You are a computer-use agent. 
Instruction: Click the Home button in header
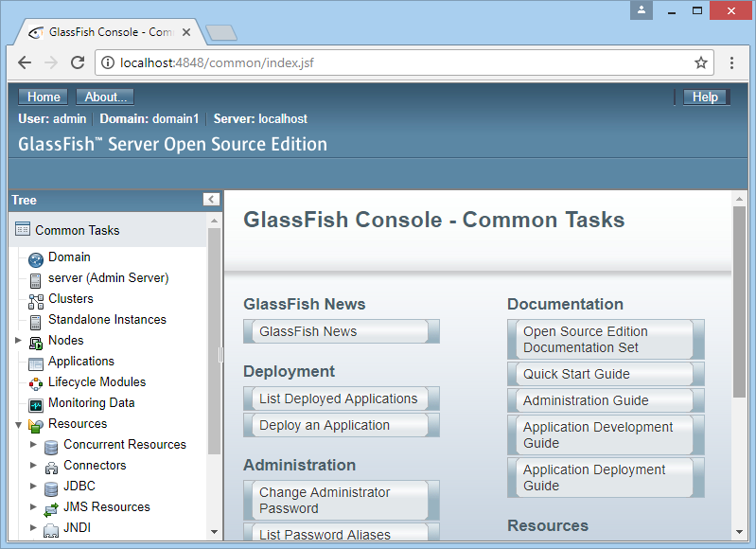point(44,97)
